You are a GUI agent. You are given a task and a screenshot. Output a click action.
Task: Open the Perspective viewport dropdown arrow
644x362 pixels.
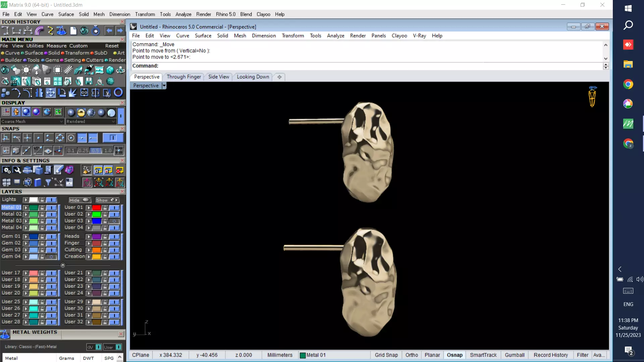pyautogui.click(x=164, y=86)
